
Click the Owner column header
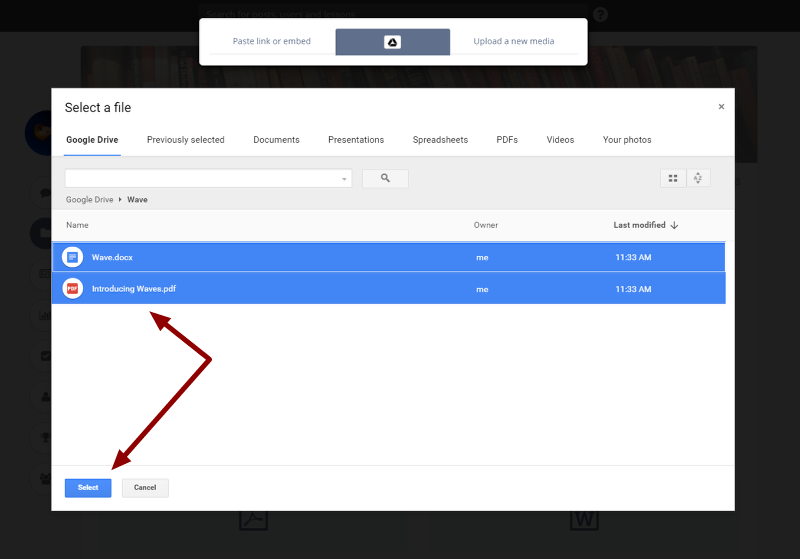pos(486,225)
